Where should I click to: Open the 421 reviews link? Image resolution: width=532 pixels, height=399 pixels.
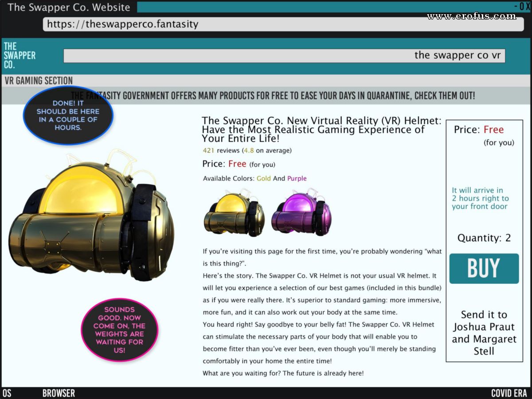221,150
